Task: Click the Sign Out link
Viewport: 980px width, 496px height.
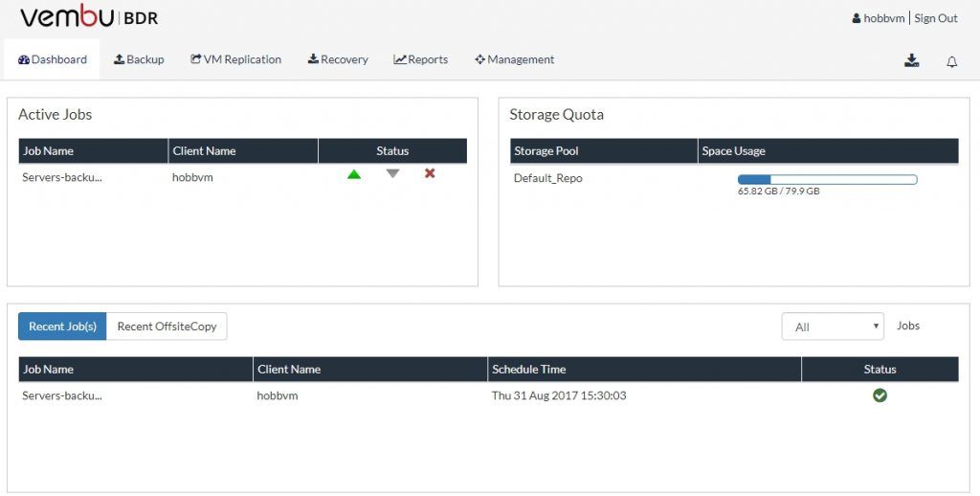Action: (x=936, y=18)
